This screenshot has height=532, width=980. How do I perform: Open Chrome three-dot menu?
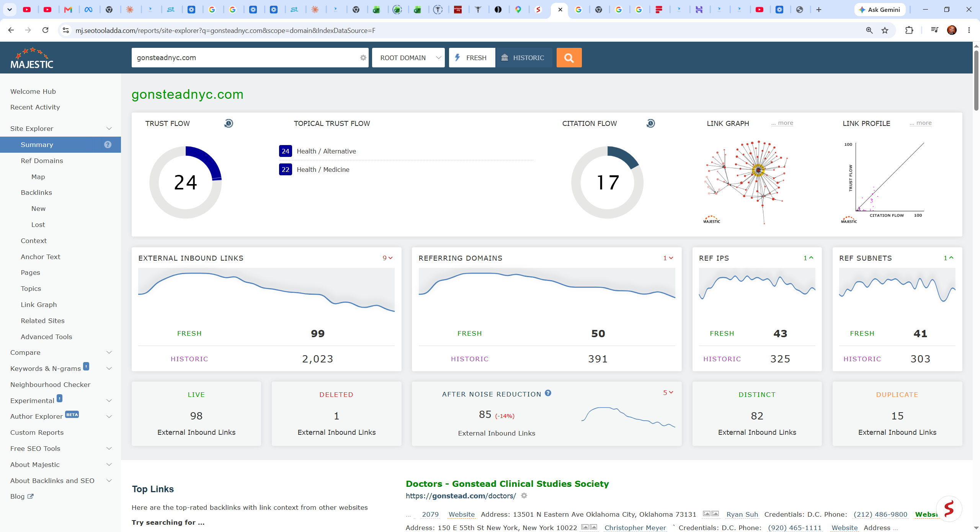(x=969, y=30)
